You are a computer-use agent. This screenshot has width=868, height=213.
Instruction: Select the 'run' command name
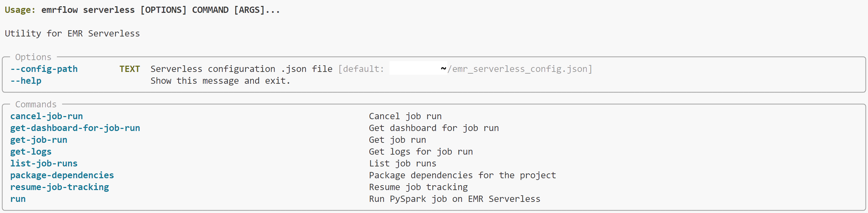[x=18, y=199]
